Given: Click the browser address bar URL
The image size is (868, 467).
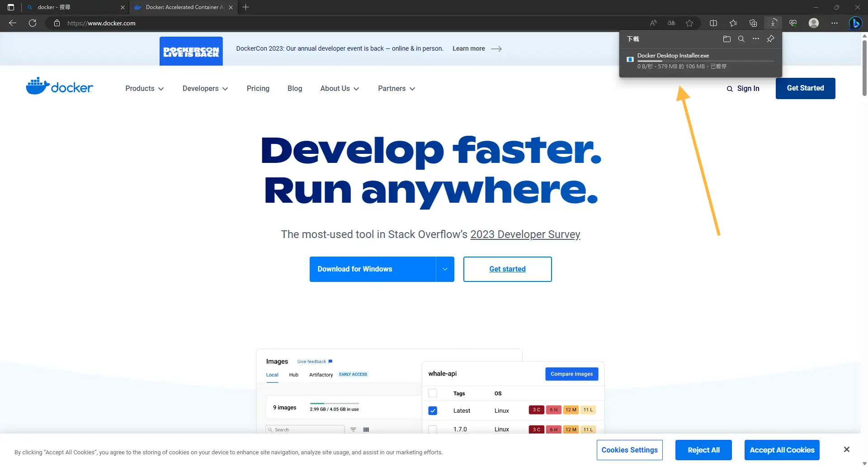Looking at the screenshot, I should tap(101, 23).
